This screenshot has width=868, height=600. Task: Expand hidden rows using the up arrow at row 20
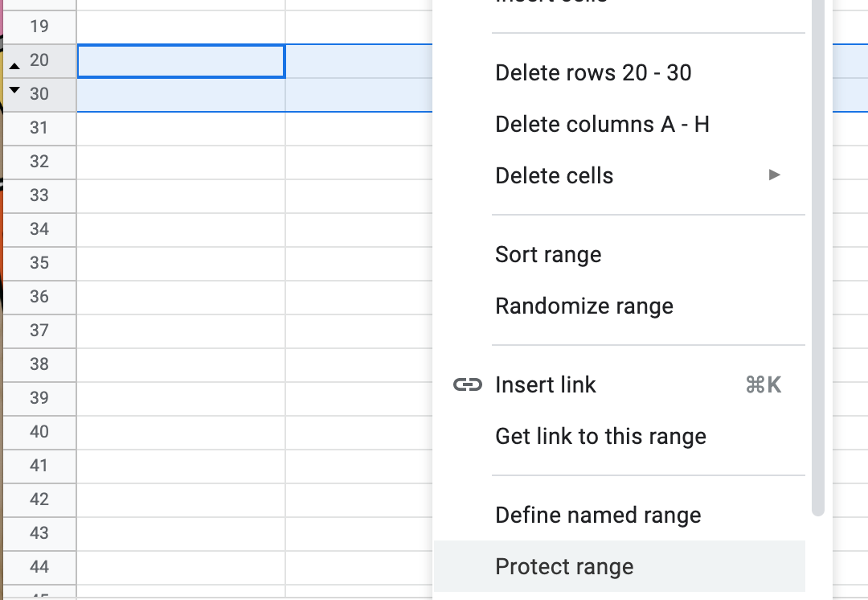tap(14, 65)
